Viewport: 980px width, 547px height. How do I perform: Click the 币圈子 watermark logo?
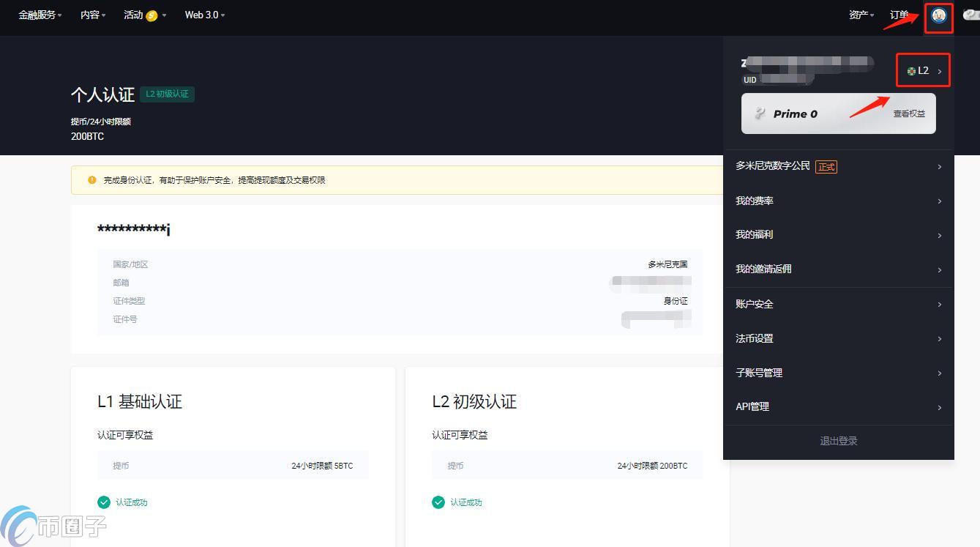53,526
